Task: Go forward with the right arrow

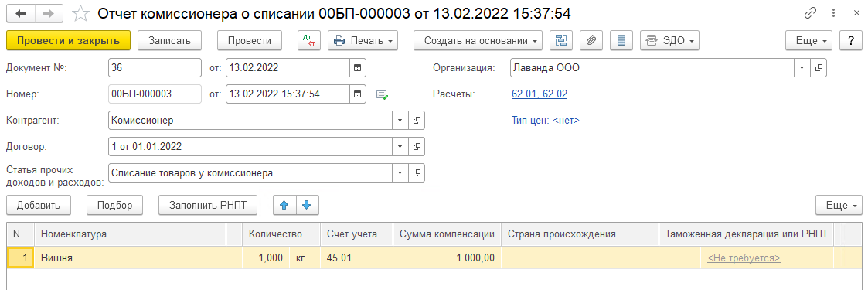Action: [49, 13]
